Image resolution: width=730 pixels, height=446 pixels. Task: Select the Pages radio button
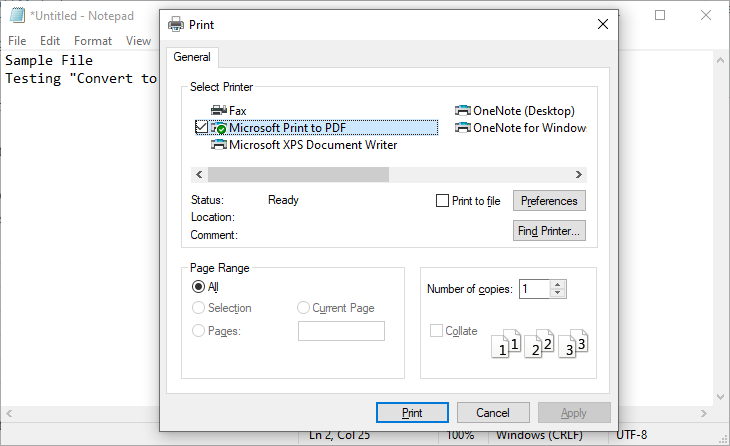pos(198,331)
